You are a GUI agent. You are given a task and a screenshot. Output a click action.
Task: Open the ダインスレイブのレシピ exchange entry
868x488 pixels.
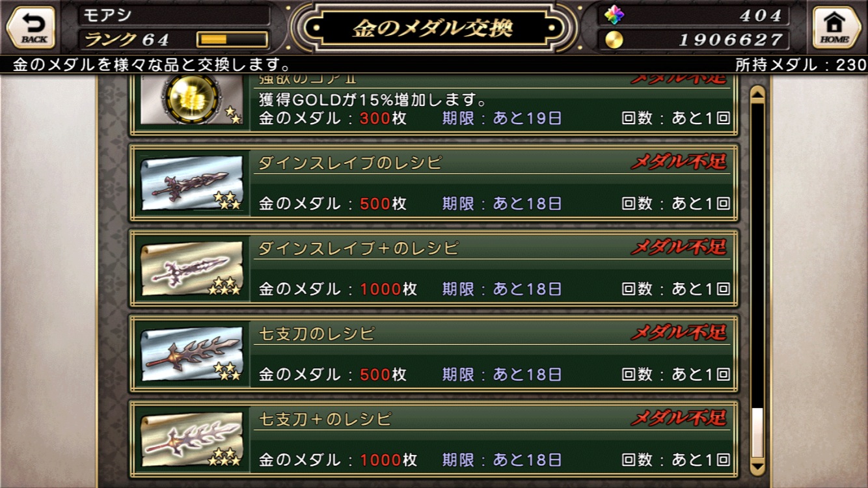(x=433, y=183)
